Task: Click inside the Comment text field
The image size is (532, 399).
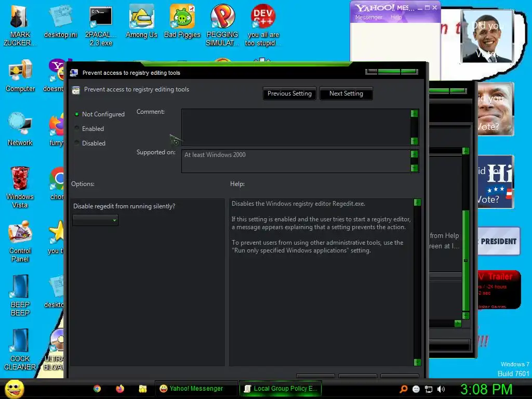Action: 296,127
